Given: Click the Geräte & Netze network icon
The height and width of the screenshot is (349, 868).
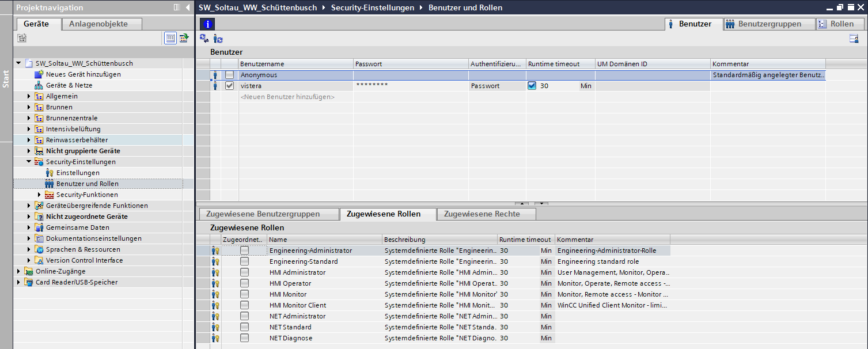Looking at the screenshot, I should click(x=39, y=85).
